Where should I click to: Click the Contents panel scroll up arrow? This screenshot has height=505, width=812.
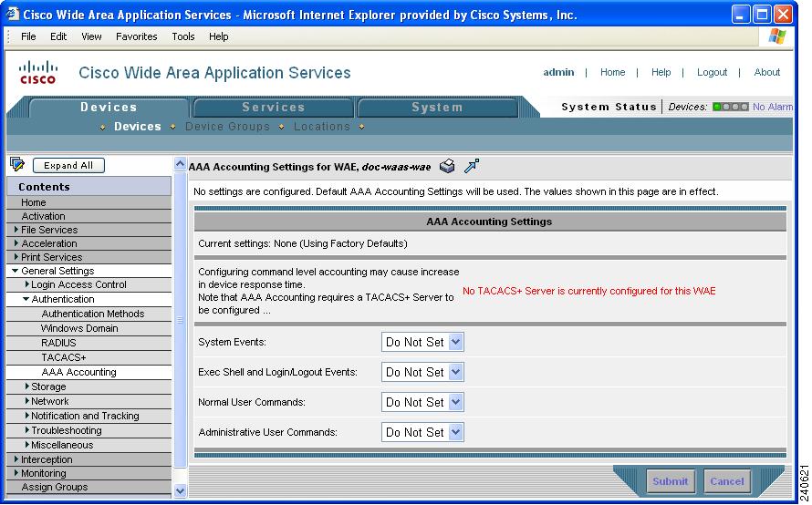[180, 164]
